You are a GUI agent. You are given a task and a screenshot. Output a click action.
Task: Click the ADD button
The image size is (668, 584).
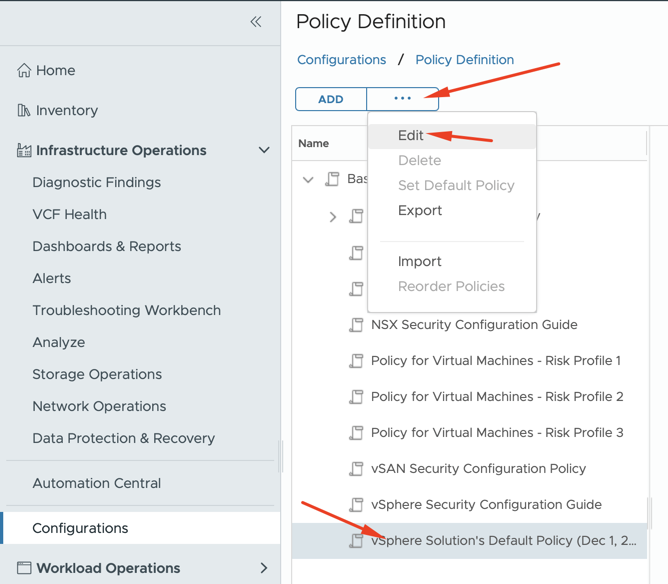(x=331, y=99)
